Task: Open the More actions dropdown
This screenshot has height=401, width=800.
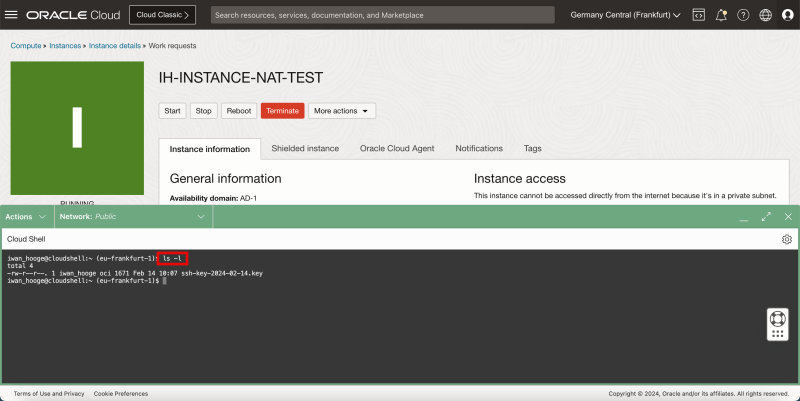Action: (x=342, y=111)
